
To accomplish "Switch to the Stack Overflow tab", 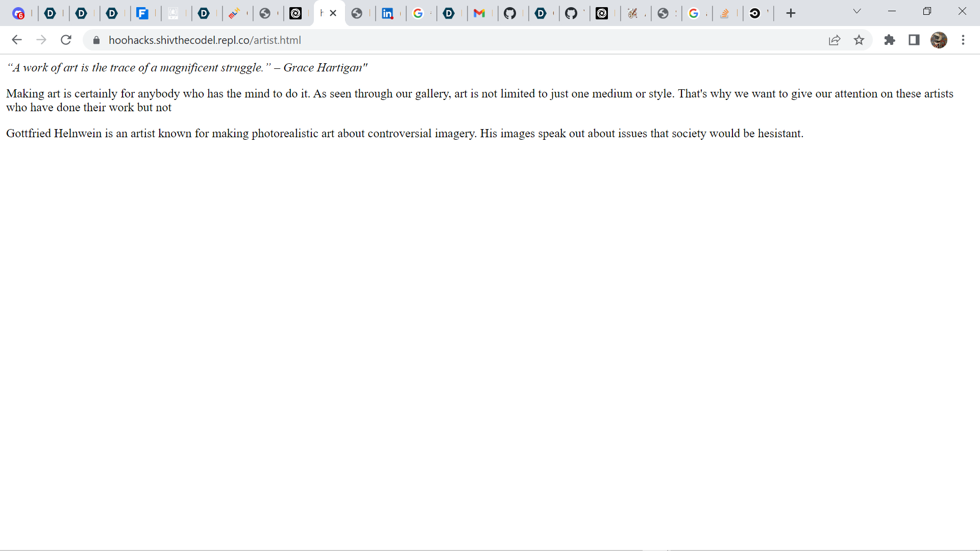I will click(x=724, y=13).
